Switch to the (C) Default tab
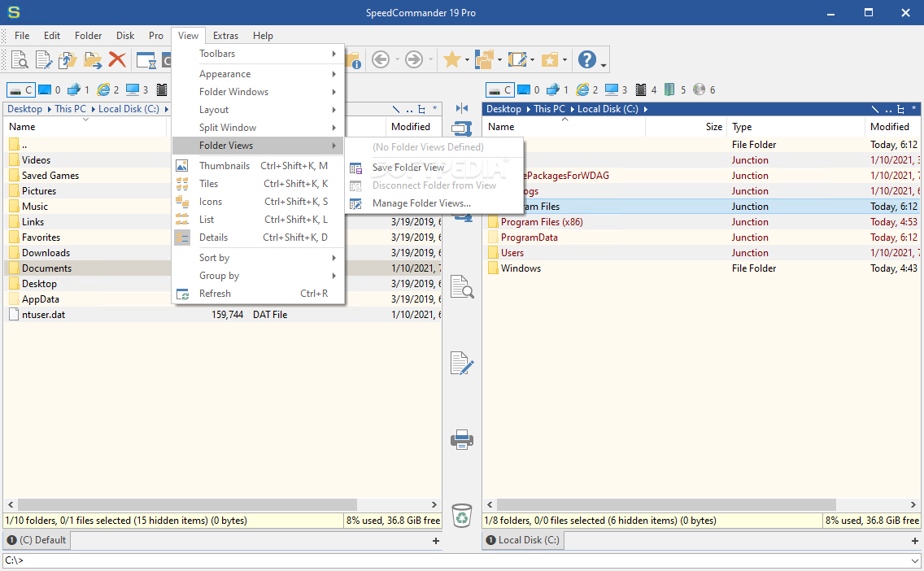 (x=37, y=540)
